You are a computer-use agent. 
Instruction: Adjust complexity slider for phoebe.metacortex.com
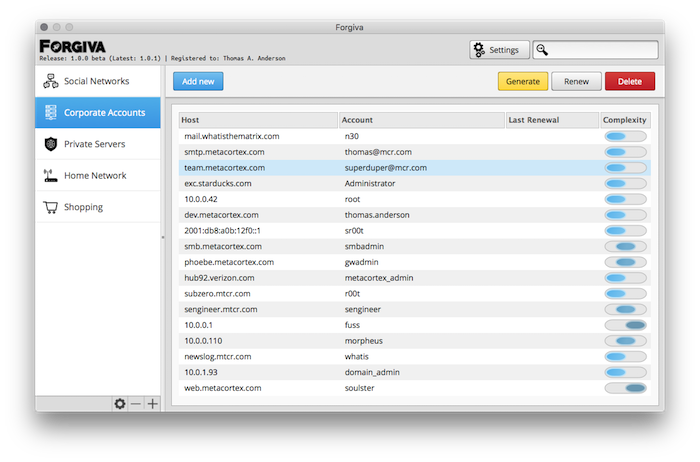point(625,262)
